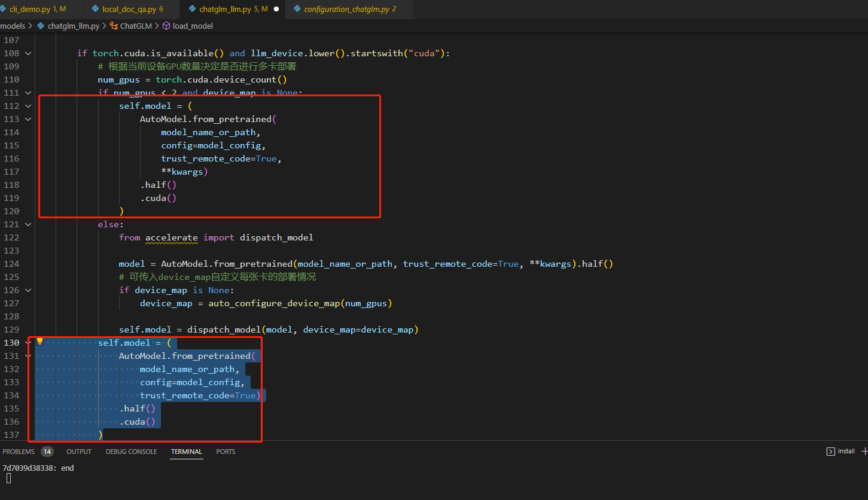Open the PORTS panel tab
Image resolution: width=868 pixels, height=500 pixels.
[226, 452]
